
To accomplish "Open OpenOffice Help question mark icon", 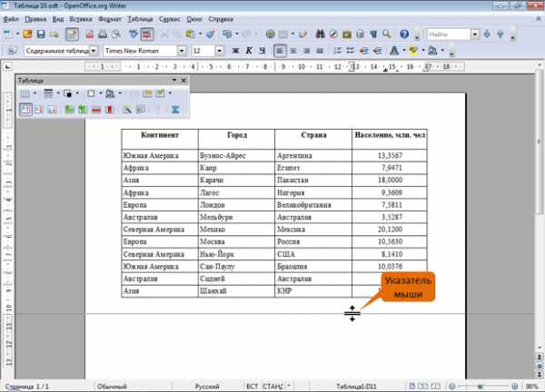I will click(x=404, y=34).
